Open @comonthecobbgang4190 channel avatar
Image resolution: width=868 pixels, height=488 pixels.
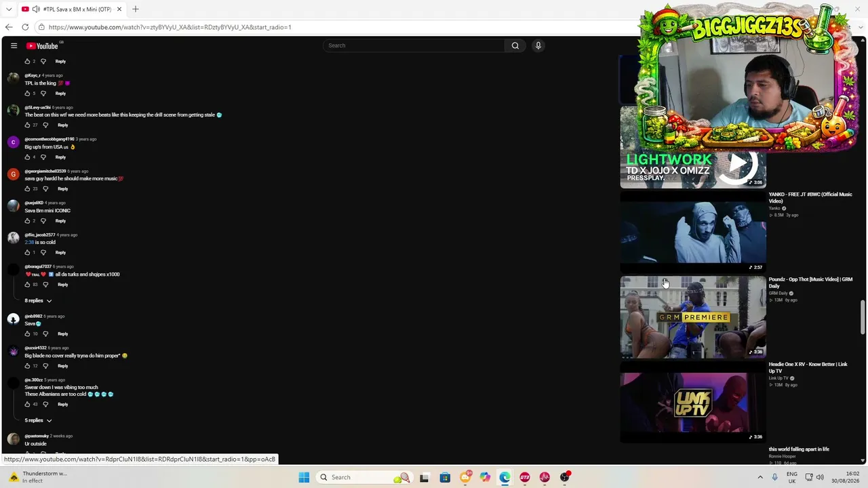[13, 142]
